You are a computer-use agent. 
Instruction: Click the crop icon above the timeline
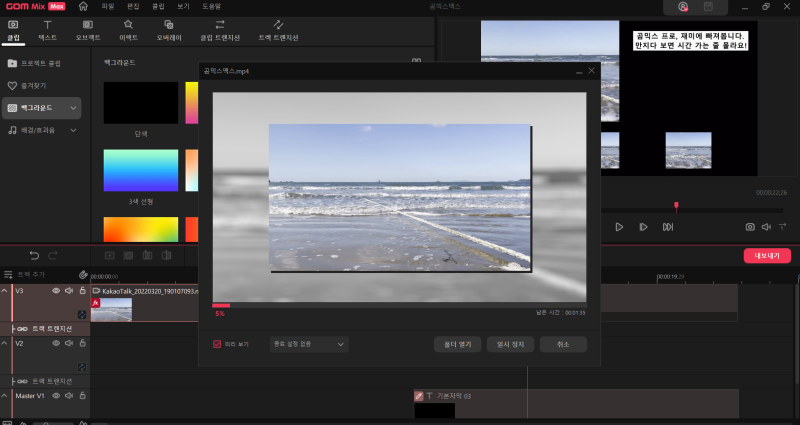(x=129, y=255)
